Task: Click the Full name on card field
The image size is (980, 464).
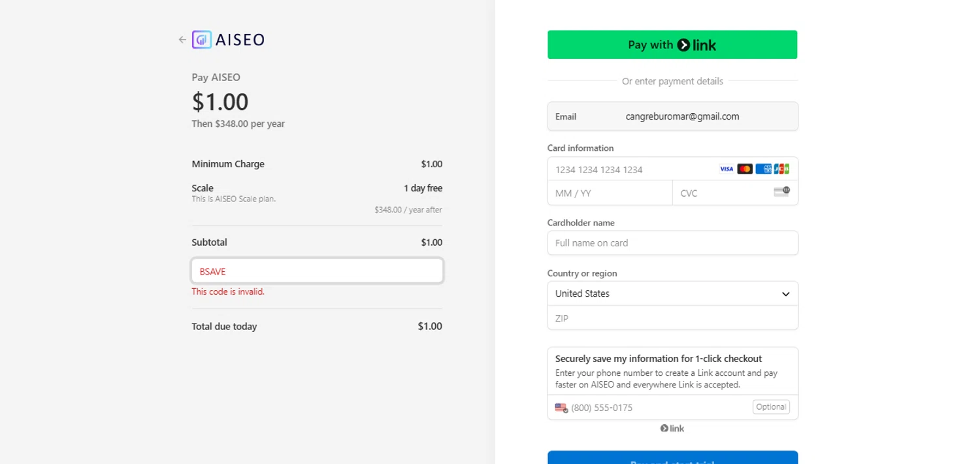Action: [x=672, y=243]
